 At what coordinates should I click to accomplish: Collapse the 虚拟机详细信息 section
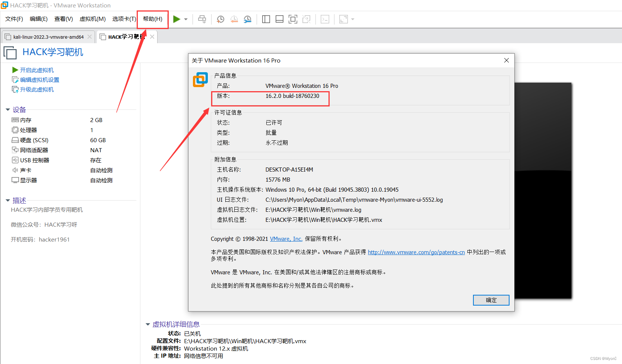(148, 325)
